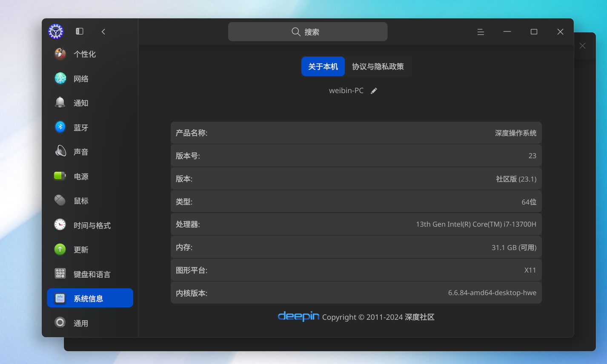Click the X11 graphics platform value

(530, 270)
